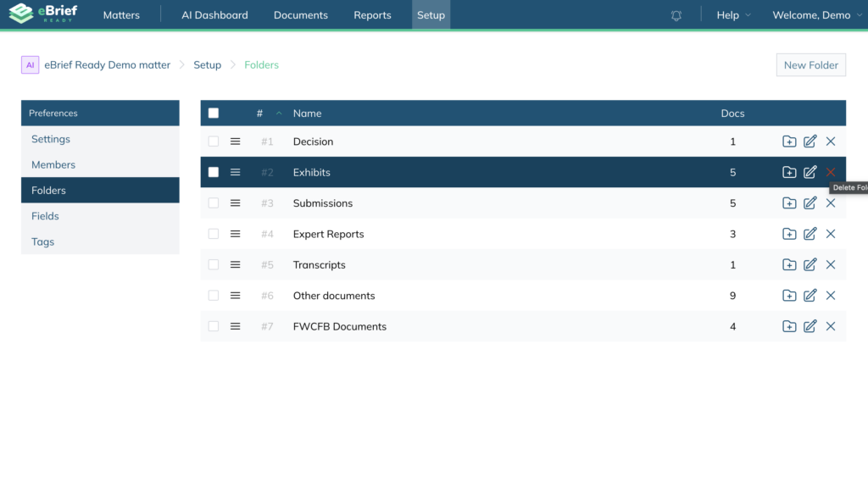
Task: Click the reorder handle on Submissions row
Action: click(x=236, y=203)
